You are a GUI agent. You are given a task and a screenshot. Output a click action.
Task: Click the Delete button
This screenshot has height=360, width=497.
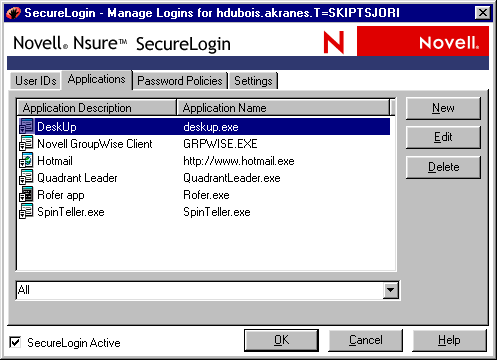point(443,167)
